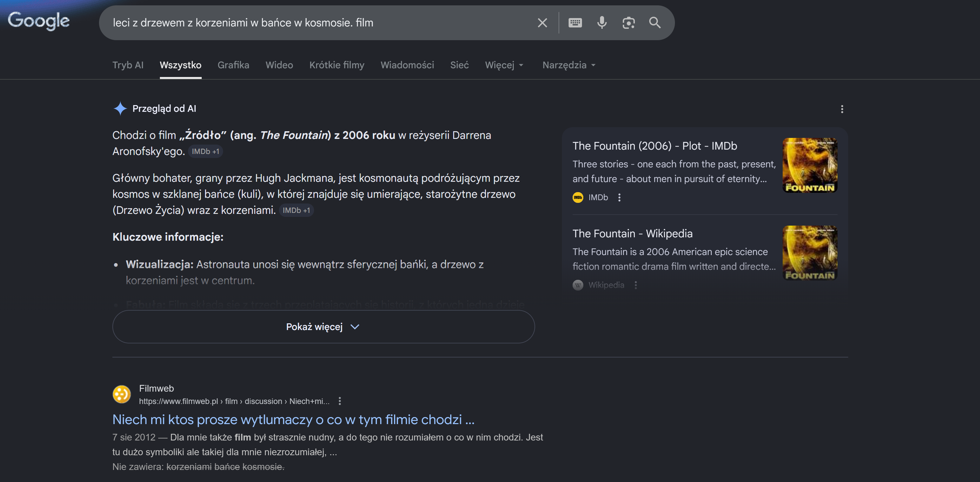Switch to the Tryb AI tab
Screen dimensions: 980x482
[x=128, y=65]
